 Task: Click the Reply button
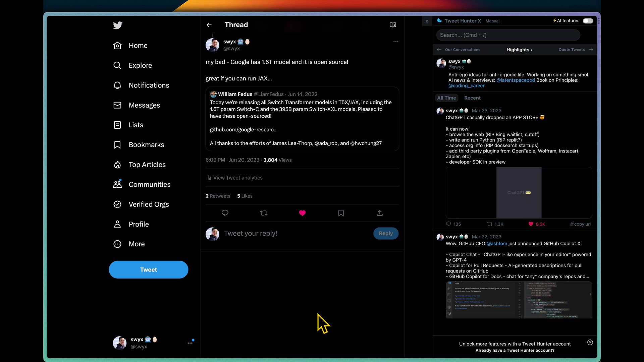386,234
